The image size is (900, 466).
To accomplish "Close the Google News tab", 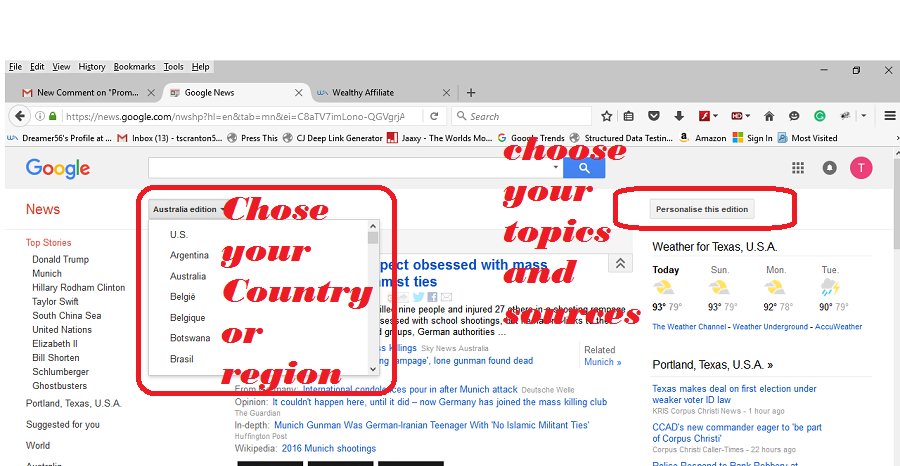I will [298, 92].
